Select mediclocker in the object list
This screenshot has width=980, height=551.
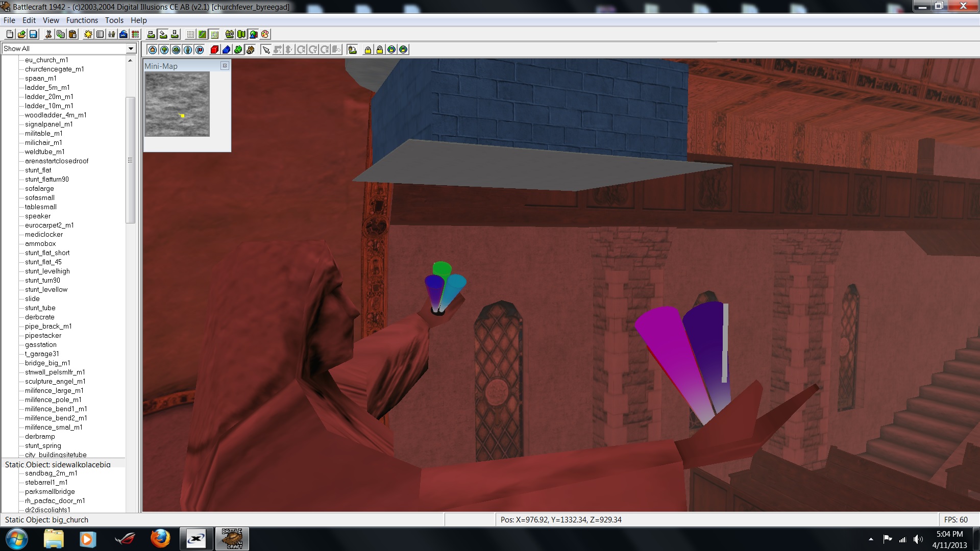click(x=44, y=234)
